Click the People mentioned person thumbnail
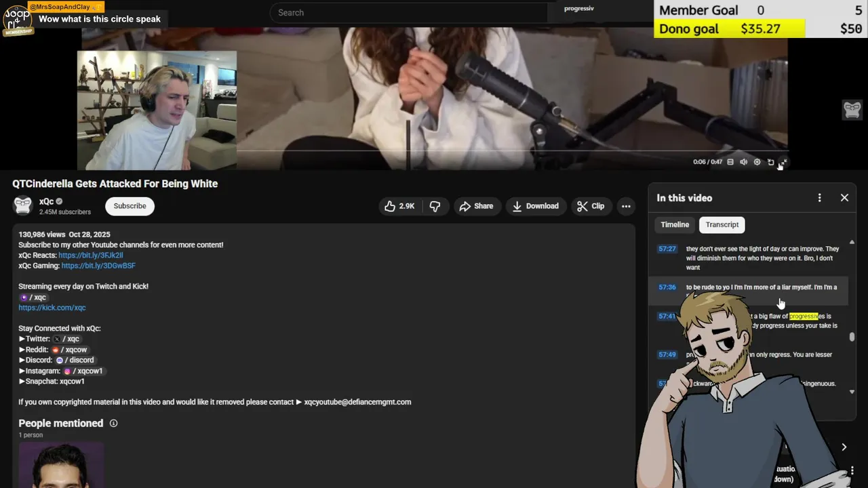Screen dimensions: 868x488 coord(61,465)
